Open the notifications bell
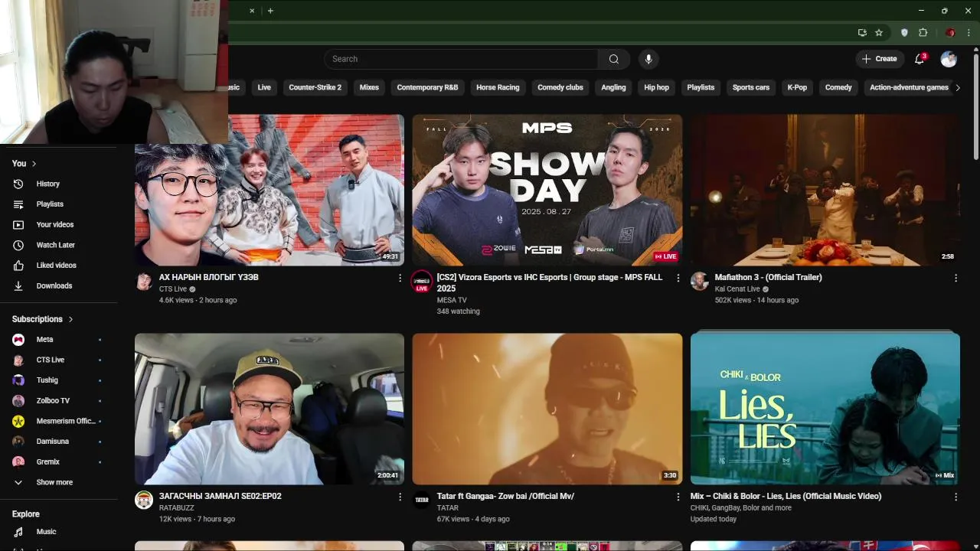 click(920, 59)
